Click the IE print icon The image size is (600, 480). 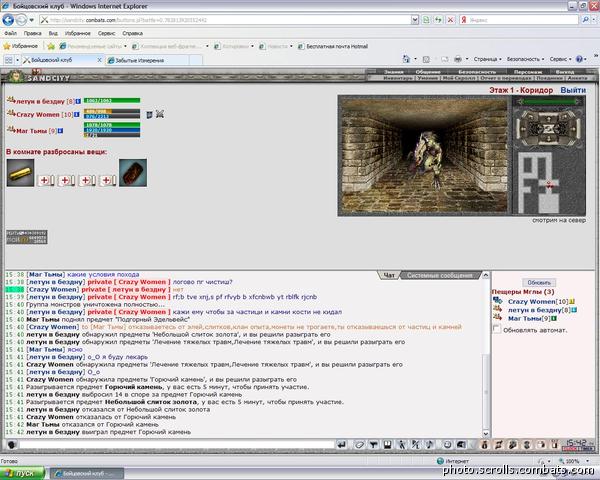coord(458,59)
